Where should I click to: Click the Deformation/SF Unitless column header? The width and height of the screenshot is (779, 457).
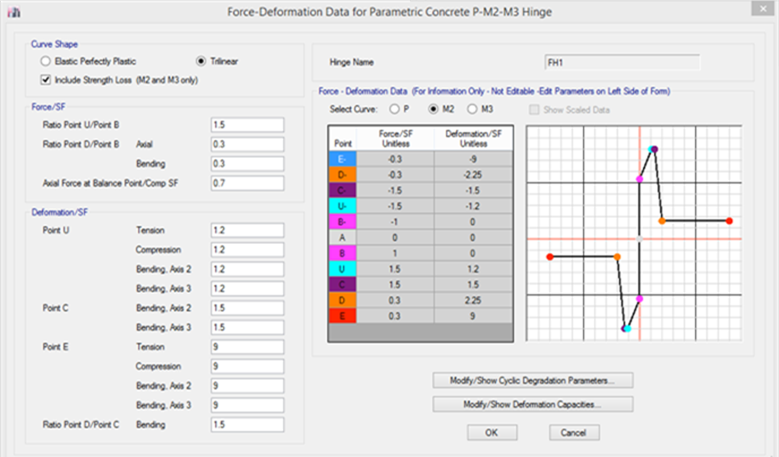(473, 139)
